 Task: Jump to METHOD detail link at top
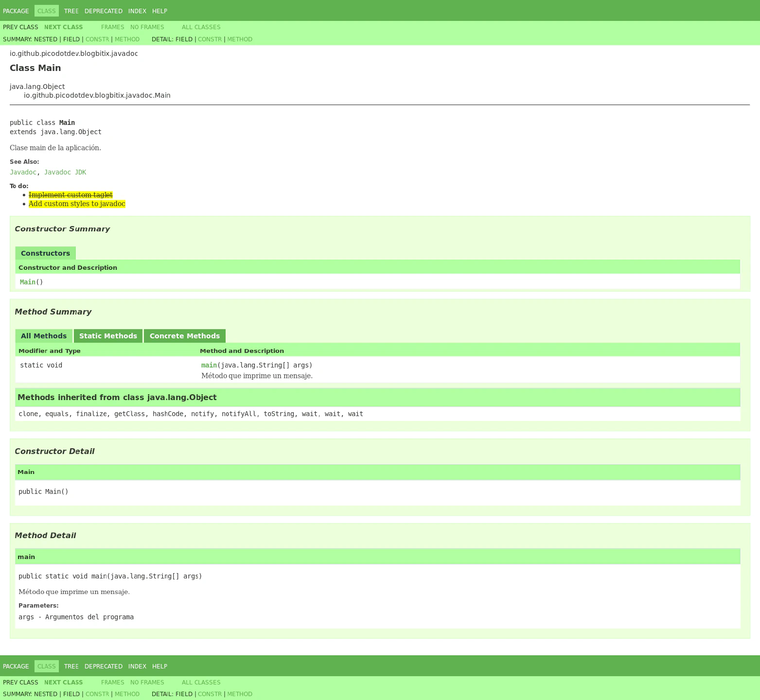(x=240, y=39)
